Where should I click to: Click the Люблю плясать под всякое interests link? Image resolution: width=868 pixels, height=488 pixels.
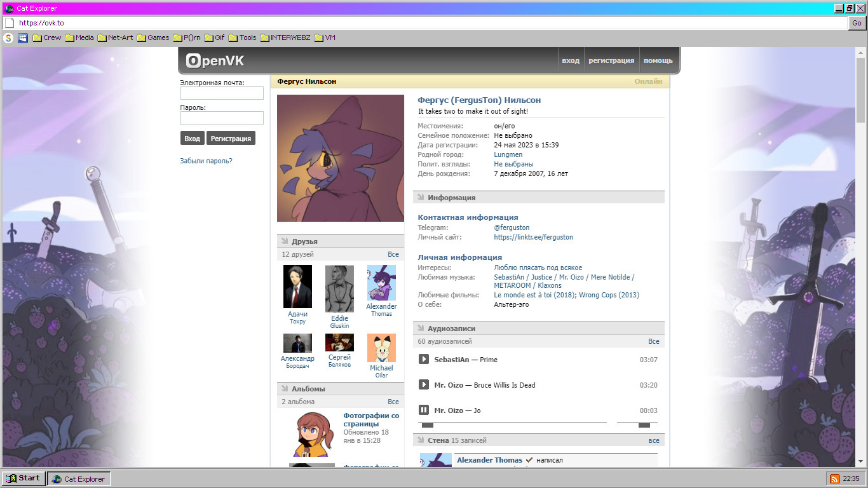[x=538, y=268]
